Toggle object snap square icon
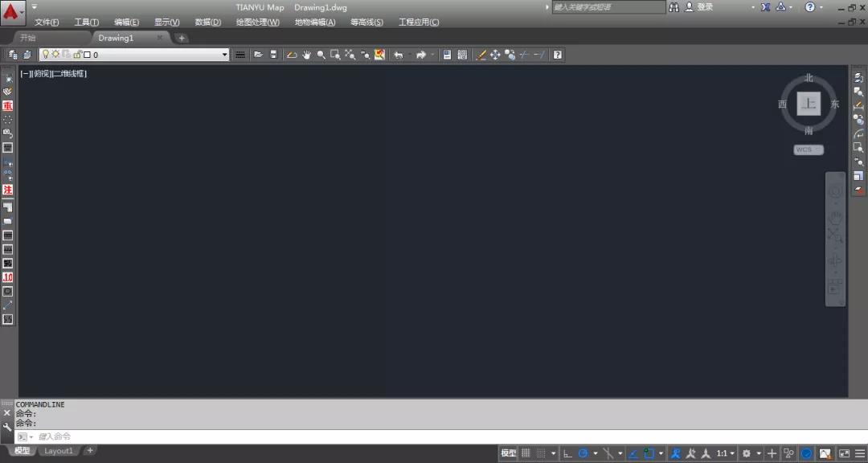 tap(649, 453)
